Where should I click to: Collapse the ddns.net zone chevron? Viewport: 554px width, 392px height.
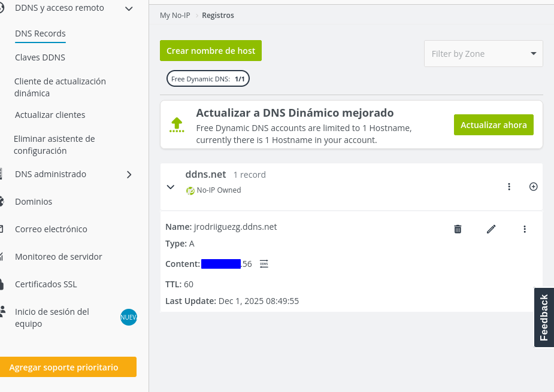click(171, 187)
